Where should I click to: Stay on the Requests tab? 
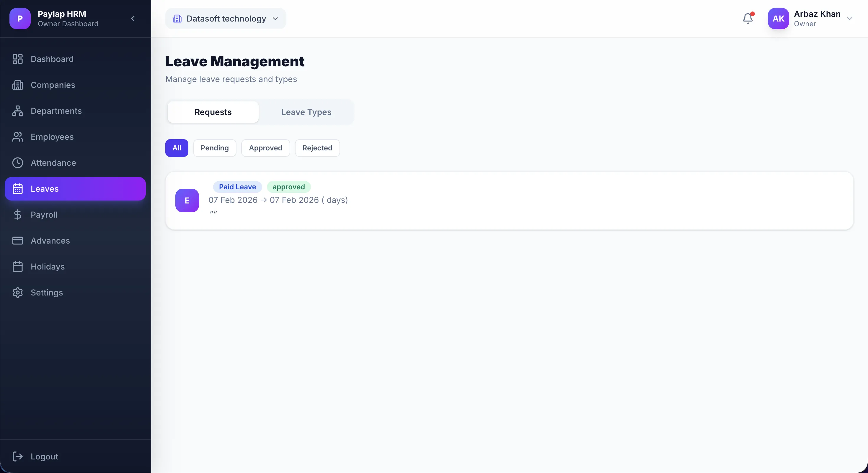tap(213, 112)
